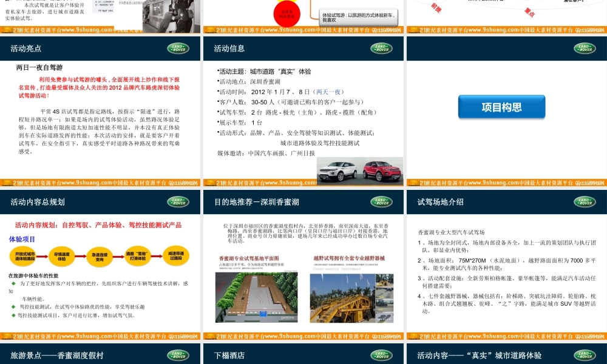Select the 活动亮点 slide title
607x364 pixels.
pos(26,49)
